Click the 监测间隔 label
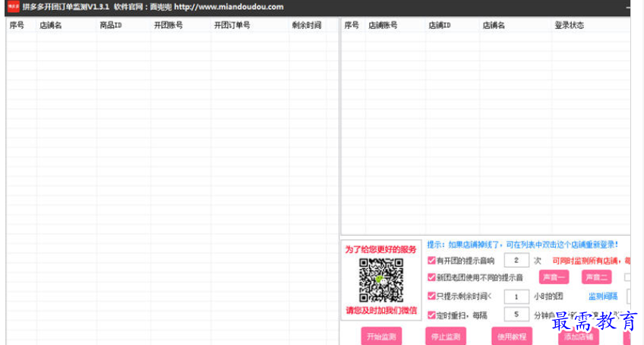The image size is (644, 345). (x=603, y=296)
